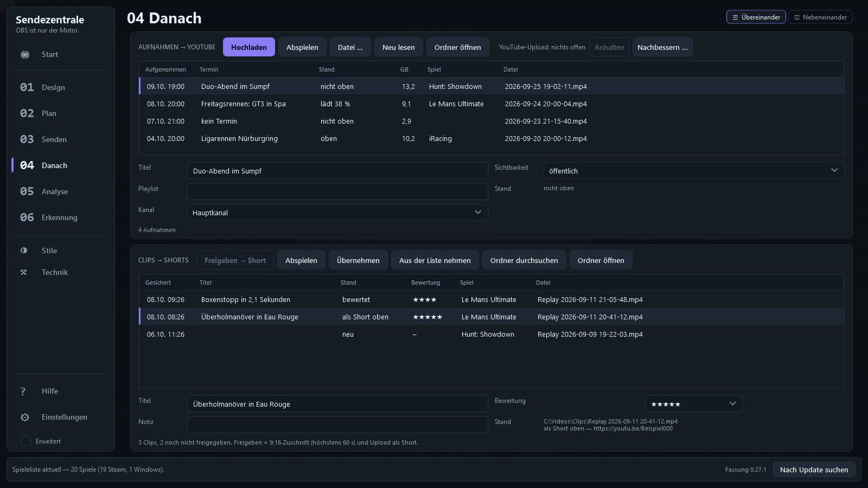Click the clip Notiz input field
868x488 pixels.
point(337,425)
